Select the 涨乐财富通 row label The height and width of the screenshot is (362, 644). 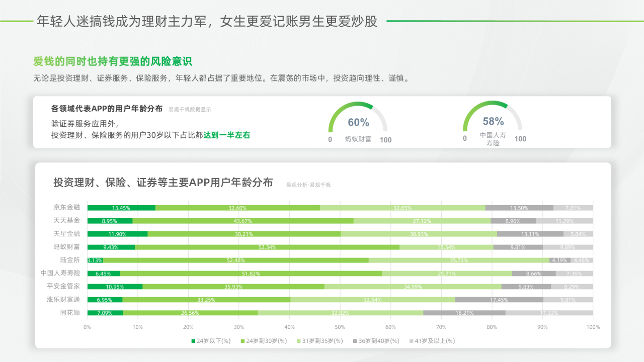click(63, 300)
